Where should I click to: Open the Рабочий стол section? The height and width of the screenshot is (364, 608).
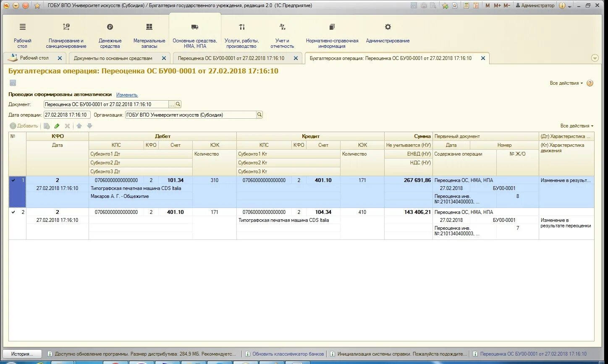[x=22, y=36]
